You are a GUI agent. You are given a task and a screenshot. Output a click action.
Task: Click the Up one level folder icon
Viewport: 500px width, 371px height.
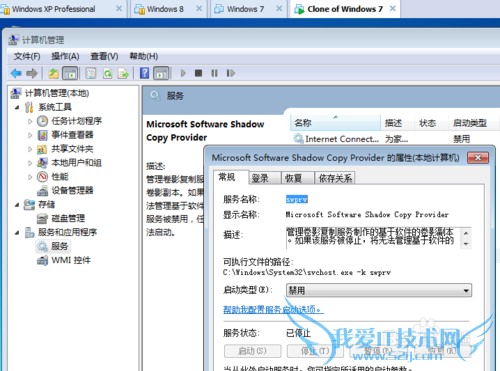[53, 73]
